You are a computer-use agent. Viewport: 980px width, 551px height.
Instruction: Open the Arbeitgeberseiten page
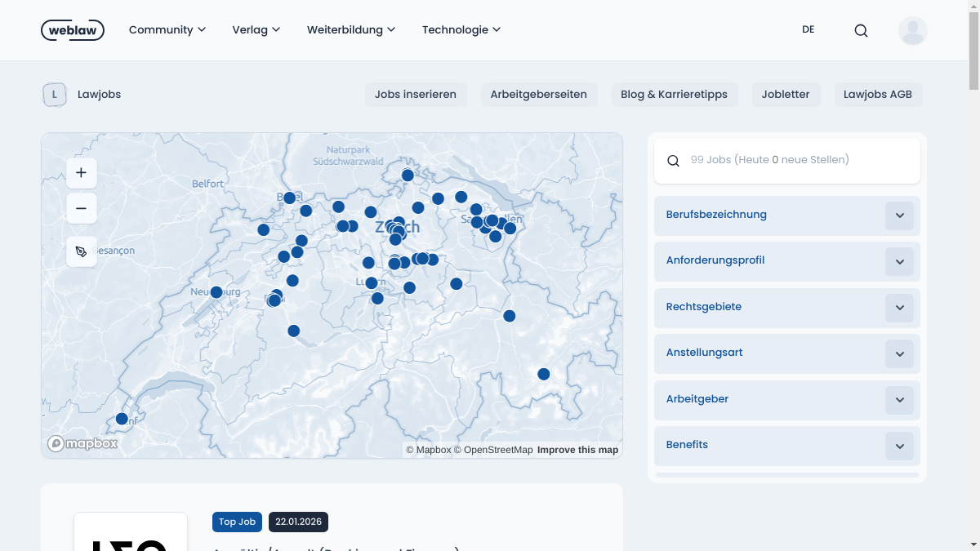(x=538, y=95)
